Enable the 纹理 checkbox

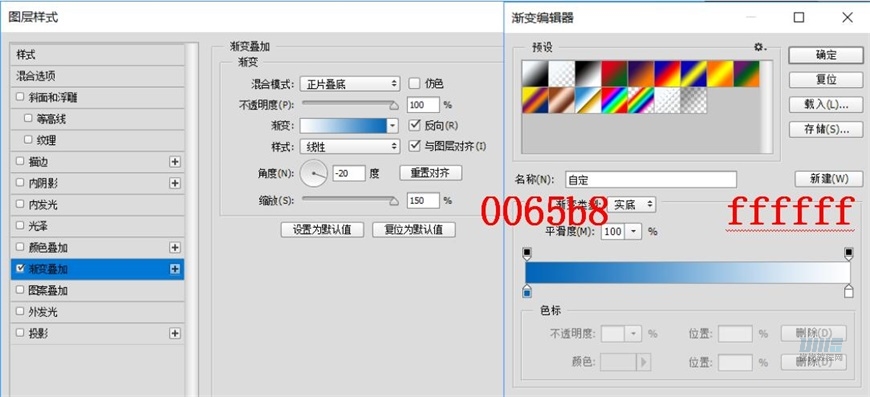(x=28, y=140)
